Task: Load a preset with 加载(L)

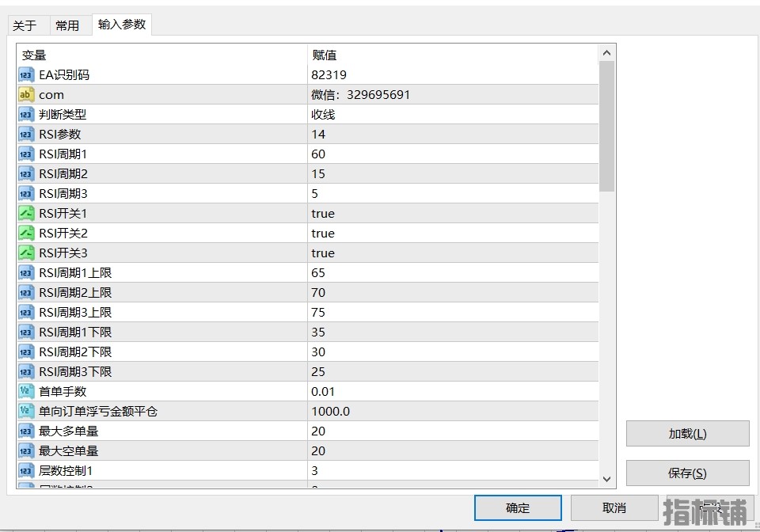Action: (687, 434)
